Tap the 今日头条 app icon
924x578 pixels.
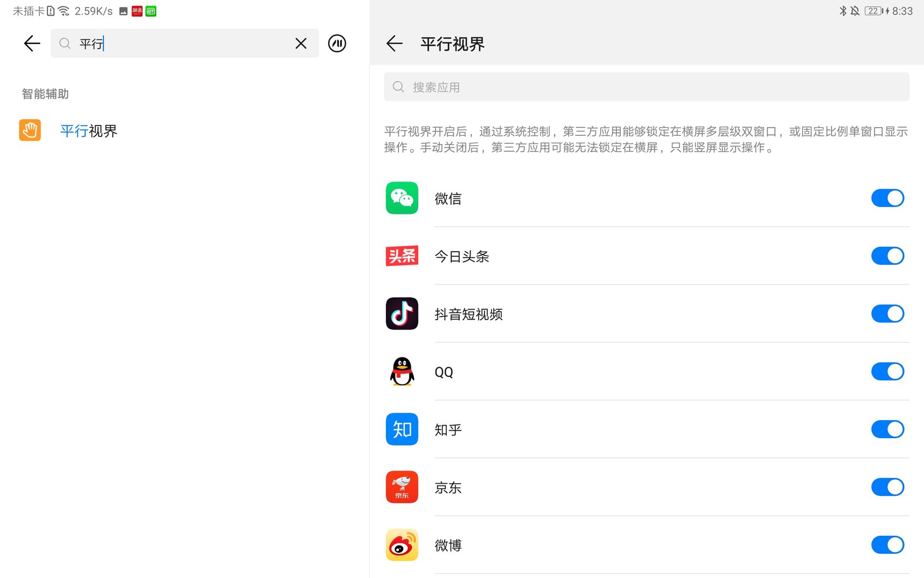tap(402, 256)
